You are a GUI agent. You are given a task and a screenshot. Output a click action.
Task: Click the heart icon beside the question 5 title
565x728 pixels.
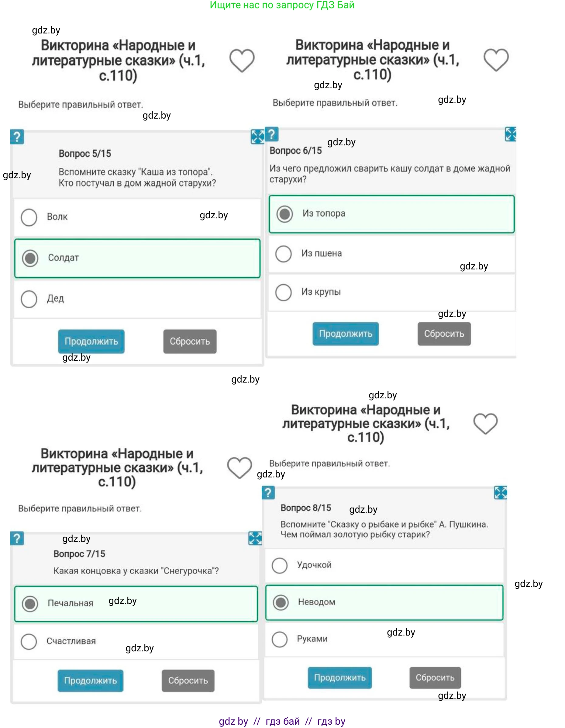242,60
